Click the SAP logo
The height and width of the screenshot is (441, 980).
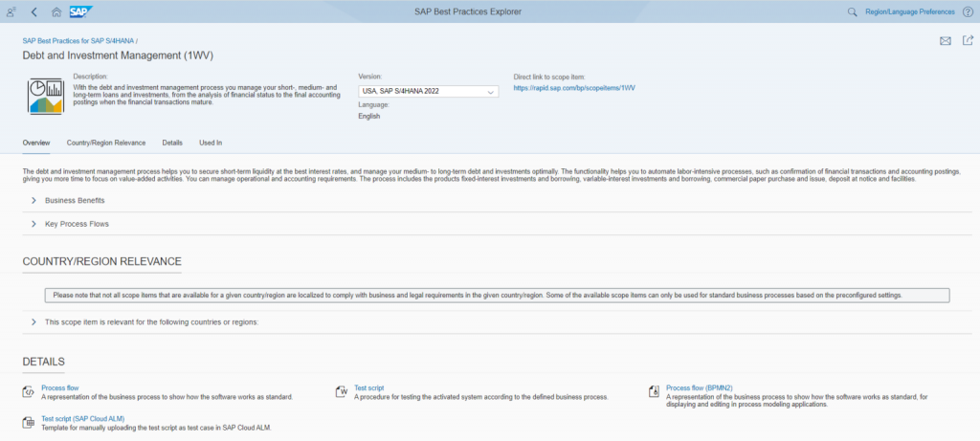81,11
